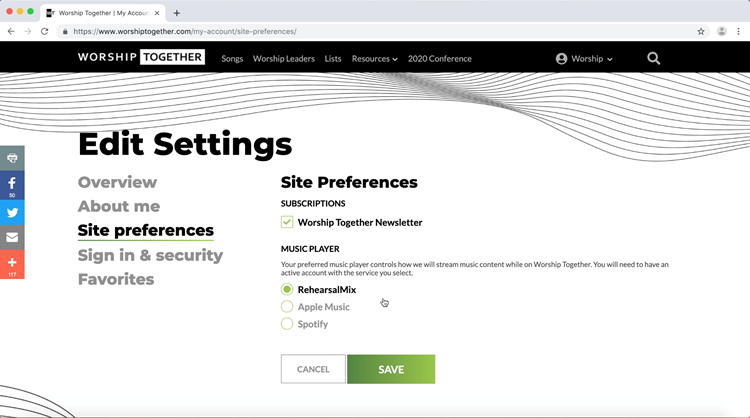
Task: Click the Cancel button
Action: [x=313, y=369]
